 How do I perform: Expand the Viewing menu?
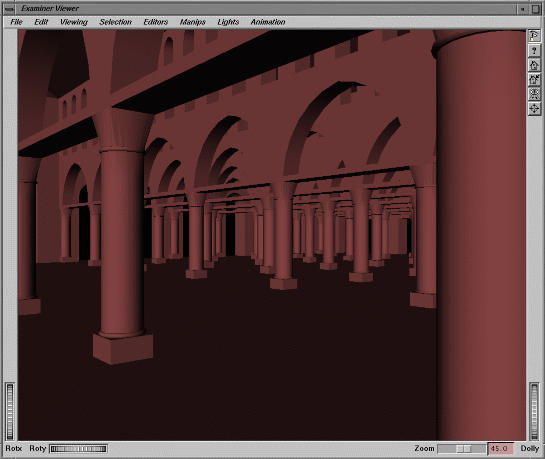pyautogui.click(x=74, y=22)
